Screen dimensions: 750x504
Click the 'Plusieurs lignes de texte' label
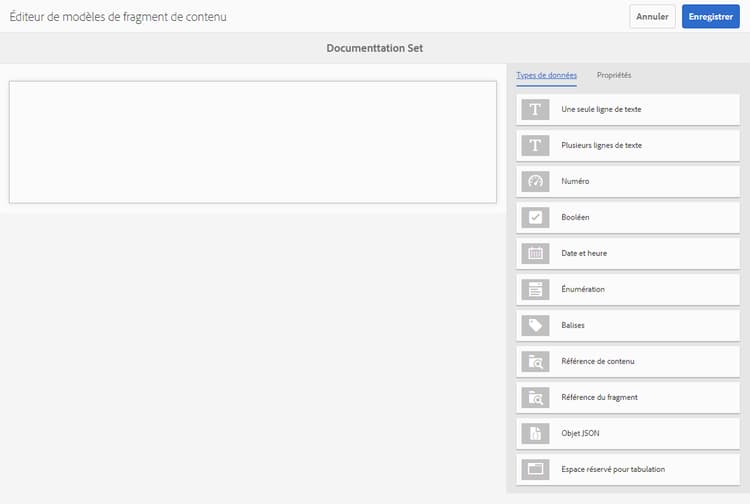tap(602, 145)
